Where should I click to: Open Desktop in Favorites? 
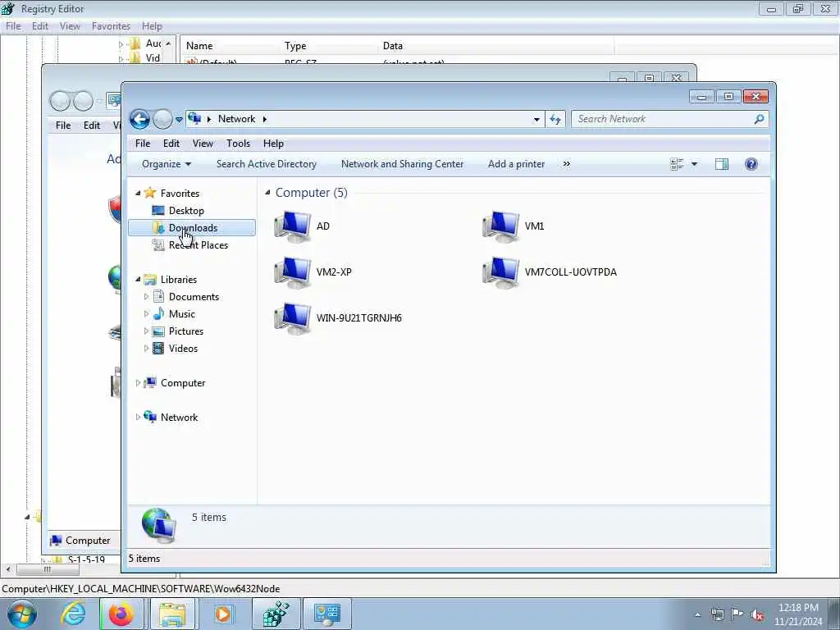coord(186,211)
